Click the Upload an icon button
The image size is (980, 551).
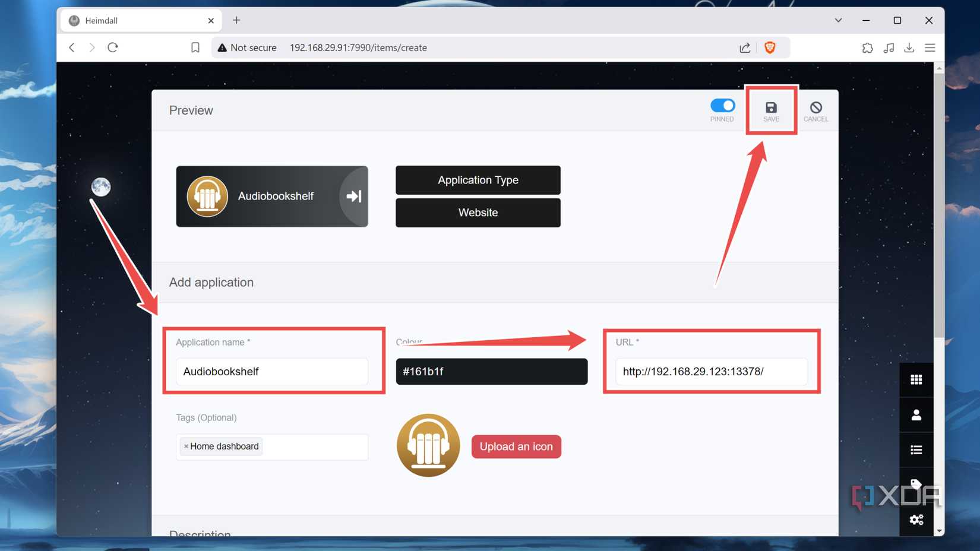point(516,446)
